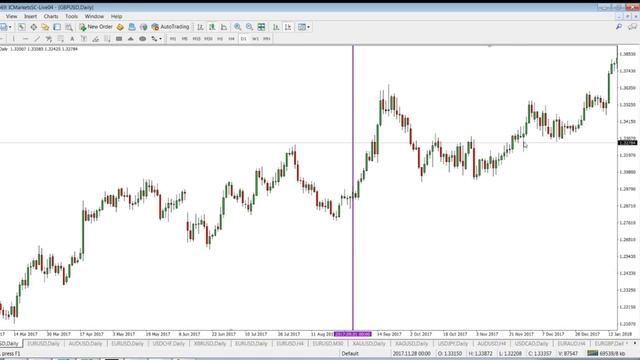Toggle chart shift

click(288, 27)
